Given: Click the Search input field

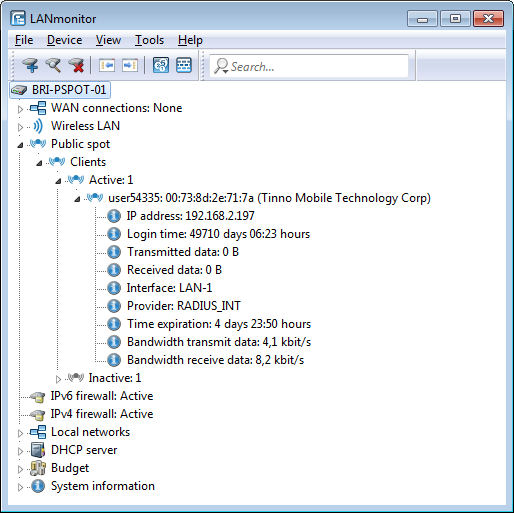Looking at the screenshot, I should coord(309,66).
